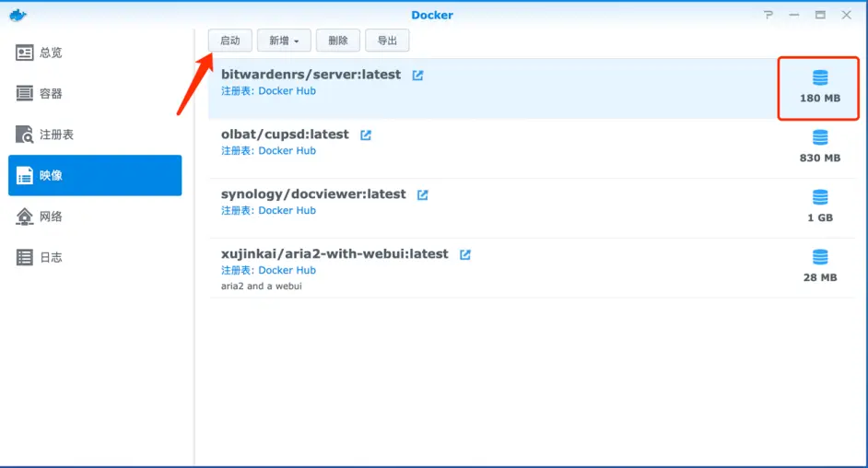Viewport: 868px width, 468px height.
Task: Expand the 新增 add dropdown
Action: tap(284, 41)
